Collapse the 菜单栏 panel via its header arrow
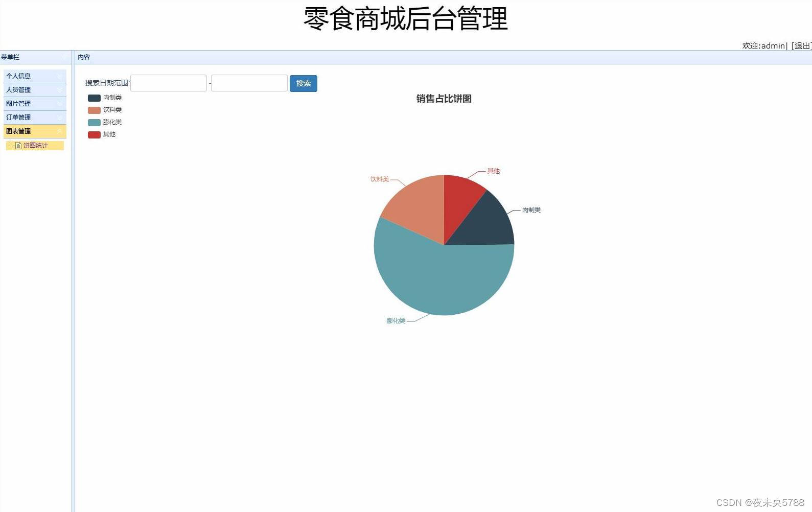The width and height of the screenshot is (812, 512). coord(63,57)
